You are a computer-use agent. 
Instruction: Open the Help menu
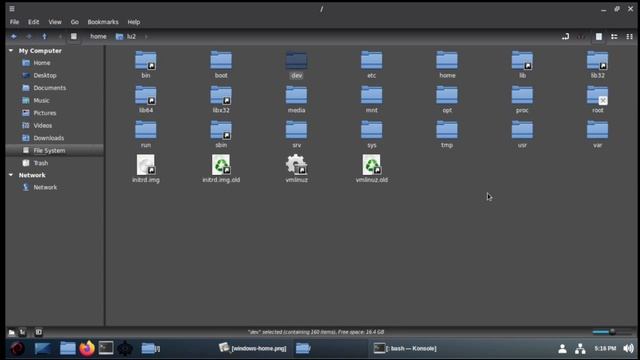coord(133,22)
